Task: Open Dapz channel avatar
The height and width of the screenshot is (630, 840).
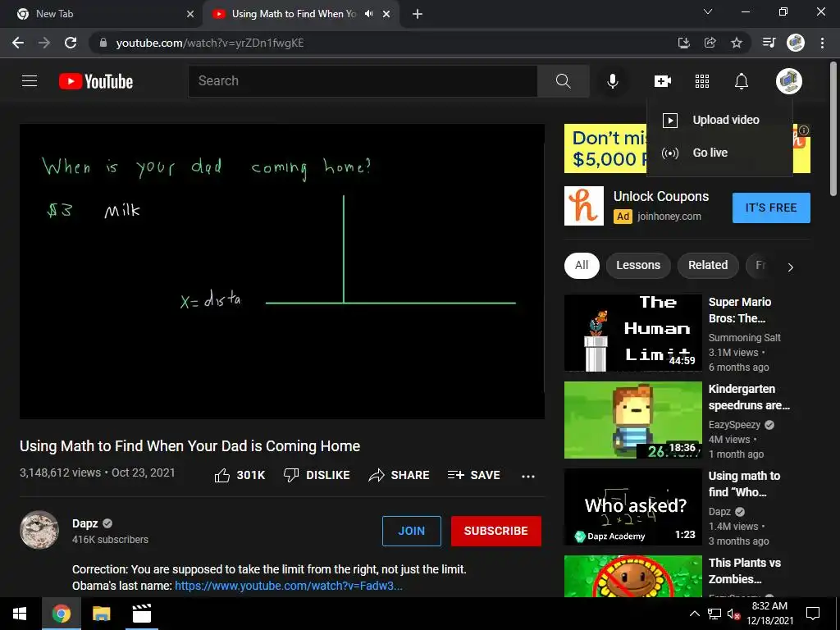Action: 39,530
